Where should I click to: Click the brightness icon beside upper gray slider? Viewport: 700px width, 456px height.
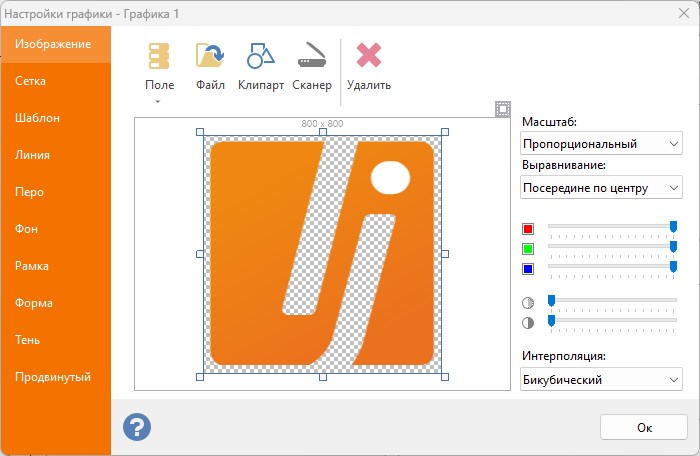(528, 303)
